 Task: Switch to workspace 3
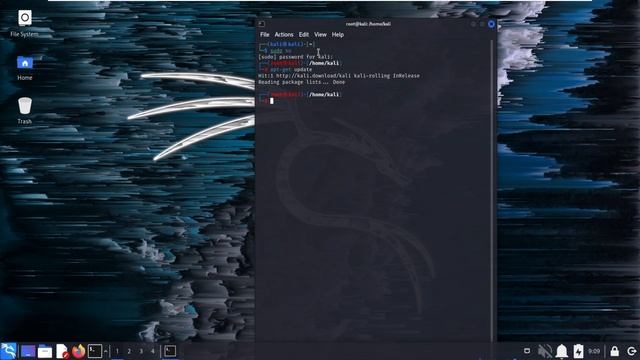pyautogui.click(x=141, y=351)
